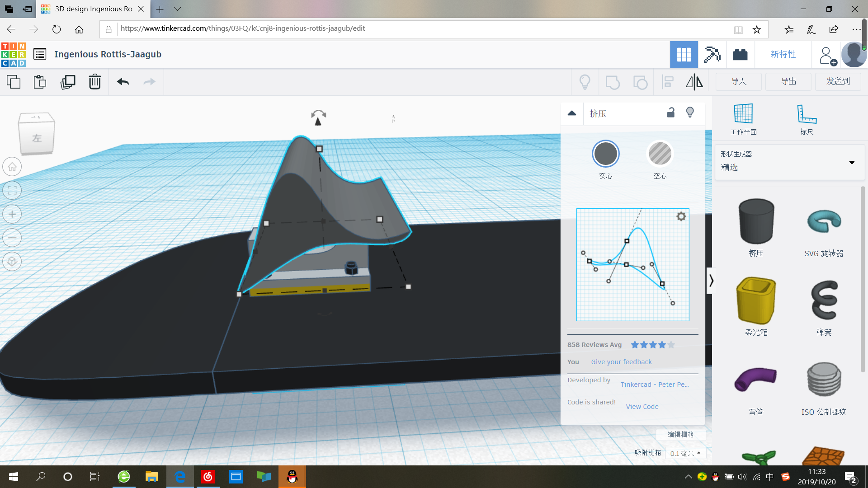
Task: Open the 新特性 menu
Action: (x=783, y=54)
